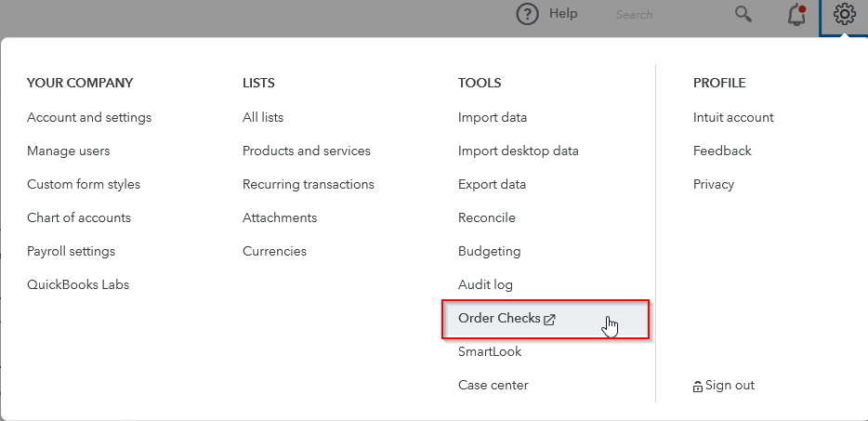Open Intuit account profile
The image size is (868, 421).
(x=733, y=117)
